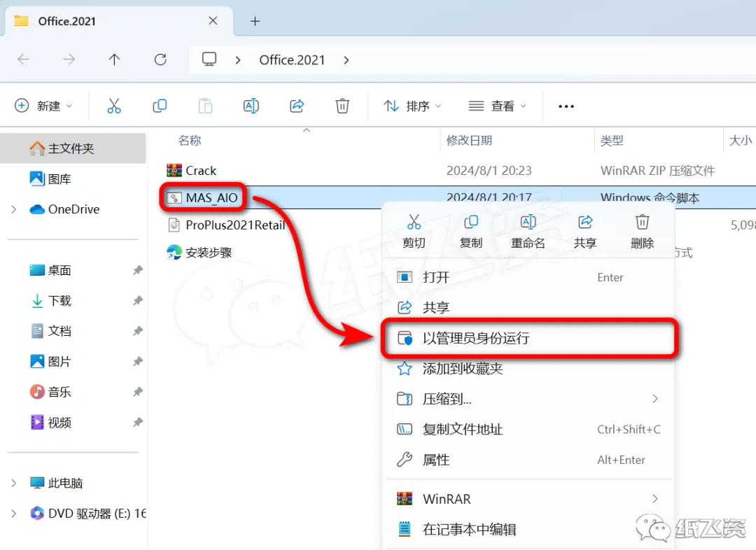
Task: Click the Cut icon in the toolbar
Action: [x=114, y=106]
